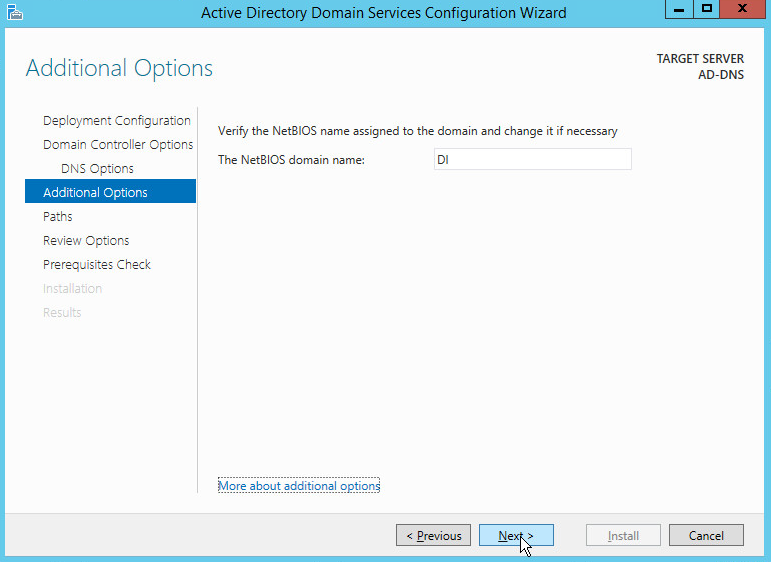This screenshot has width=771, height=562.
Task: Cancel the configuration wizard
Action: [706, 536]
